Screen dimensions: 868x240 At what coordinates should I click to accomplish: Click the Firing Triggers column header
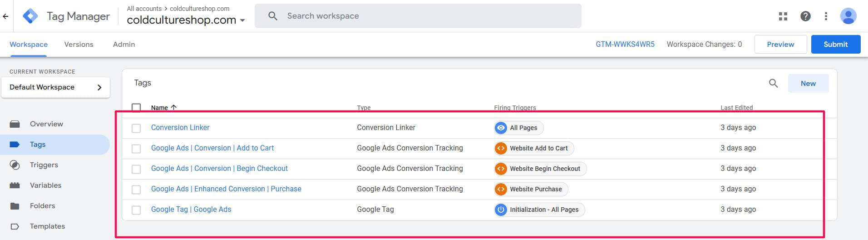tap(515, 108)
